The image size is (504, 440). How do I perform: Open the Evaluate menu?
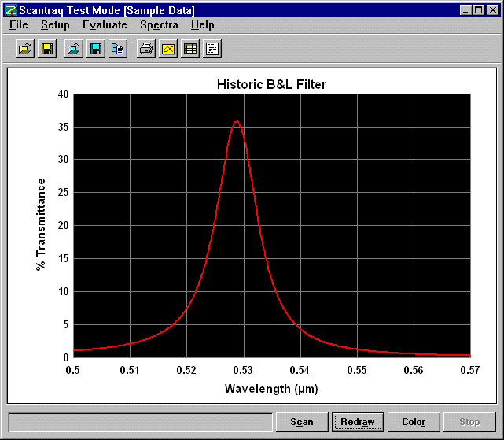click(105, 24)
